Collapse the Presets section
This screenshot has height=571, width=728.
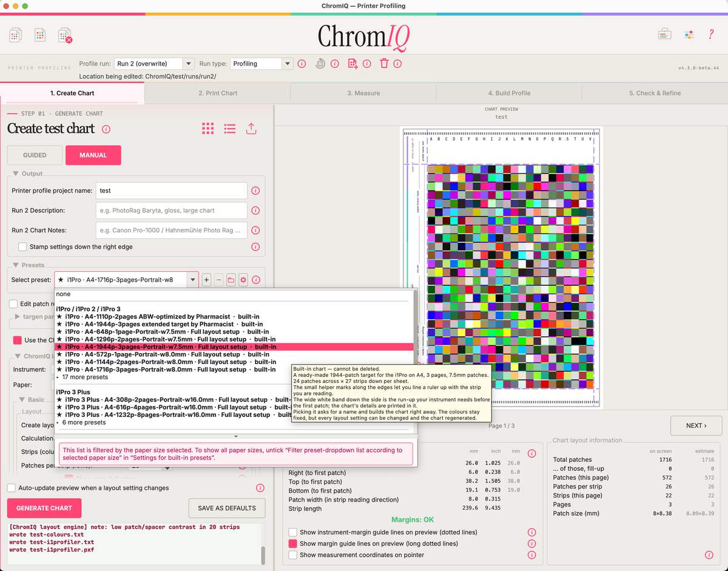pos(16,265)
